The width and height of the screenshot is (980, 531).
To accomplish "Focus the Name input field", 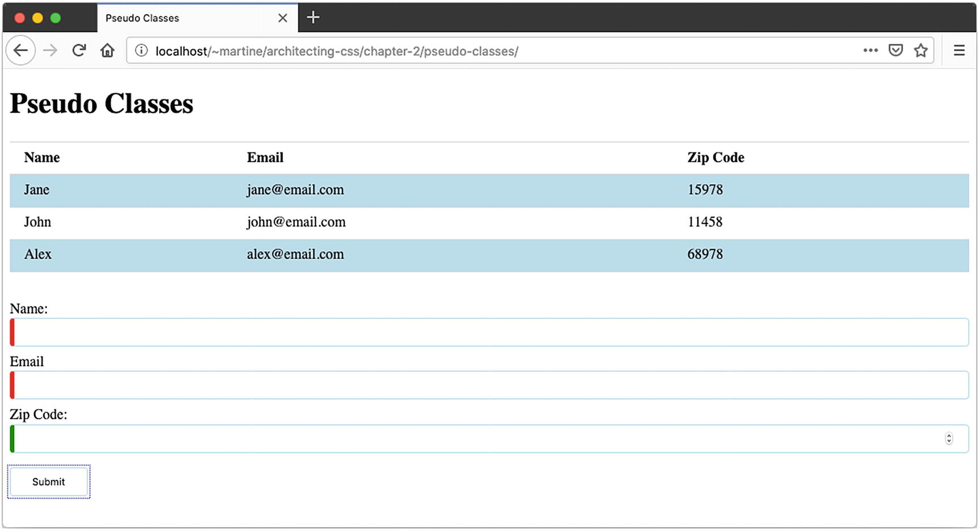I will 489,333.
